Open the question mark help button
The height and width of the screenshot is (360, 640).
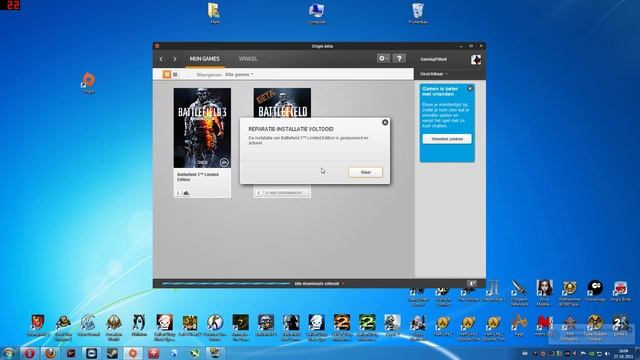click(399, 58)
